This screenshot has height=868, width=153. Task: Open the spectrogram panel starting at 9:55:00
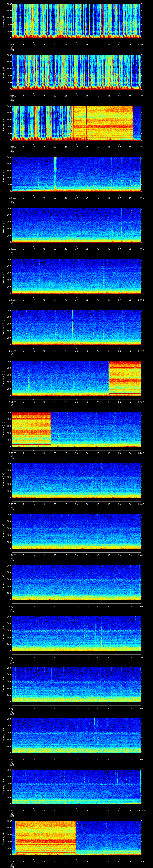76,582
